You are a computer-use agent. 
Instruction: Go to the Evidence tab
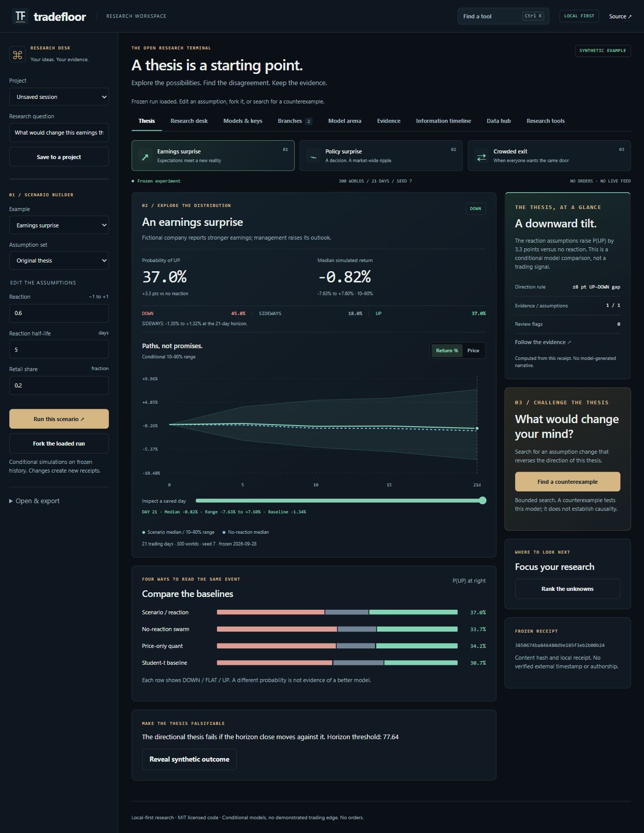click(388, 121)
